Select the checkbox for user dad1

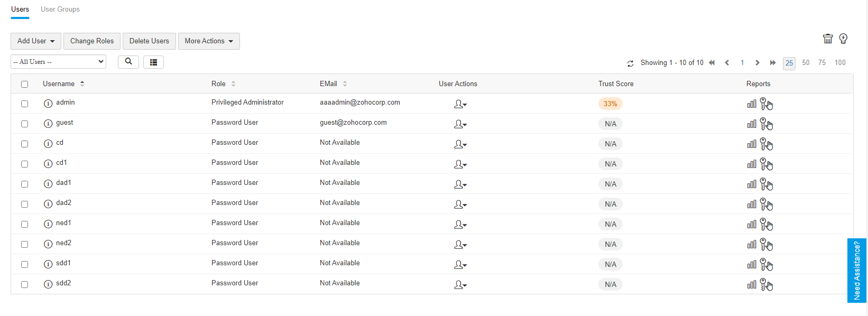[x=25, y=184]
